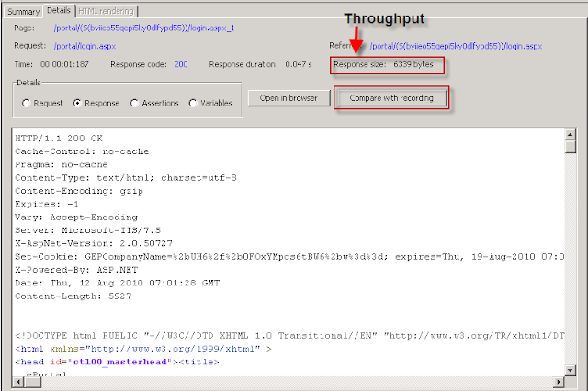588x391 pixels.
Task: Click the 'X-Powered-By: ASP.NET' line
Action: click(76, 270)
